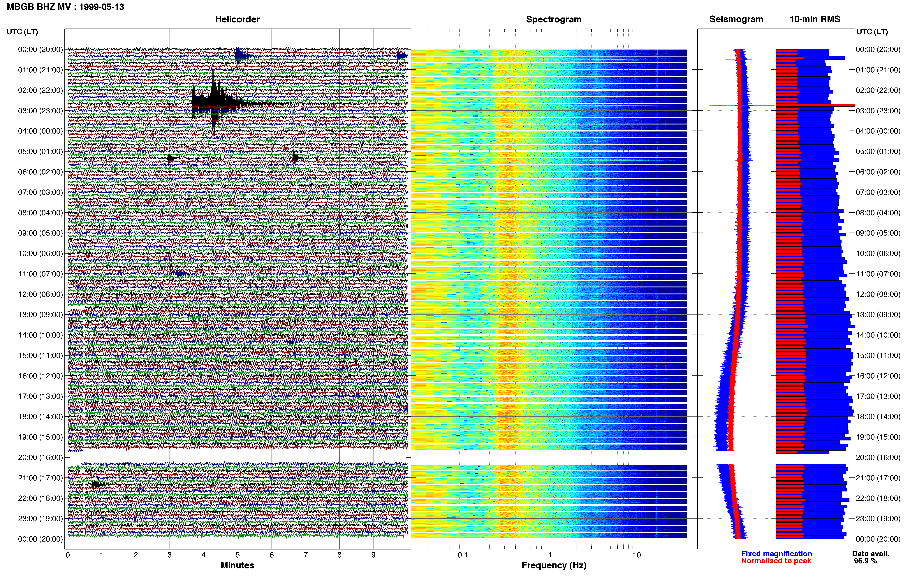
Task: Click the 2 tick label on the Minutes axis
Action: tap(136, 555)
